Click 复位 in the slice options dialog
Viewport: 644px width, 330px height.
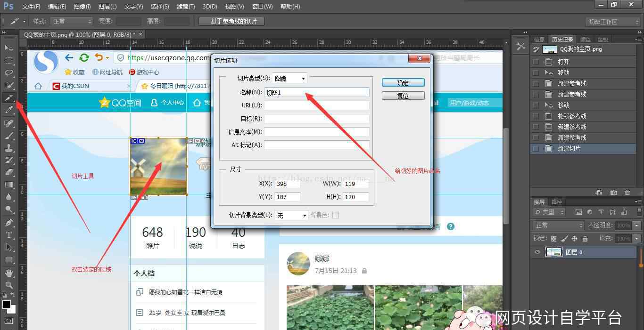403,96
